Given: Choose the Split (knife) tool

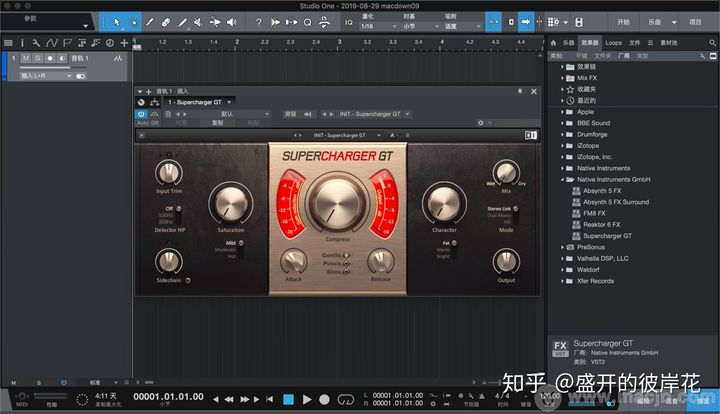Looking at the screenshot, I should pyautogui.click(x=150, y=22).
